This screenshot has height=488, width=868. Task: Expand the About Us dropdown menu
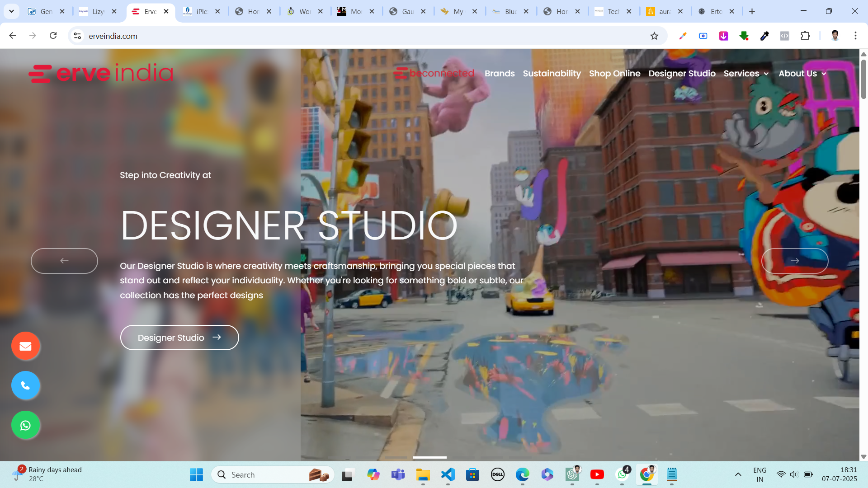pos(802,73)
